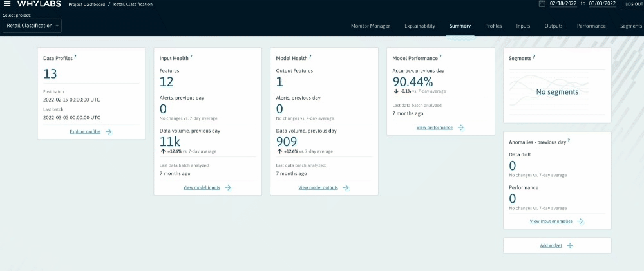Go to the Outputs tab
This screenshot has width=644, height=271.
(553, 26)
